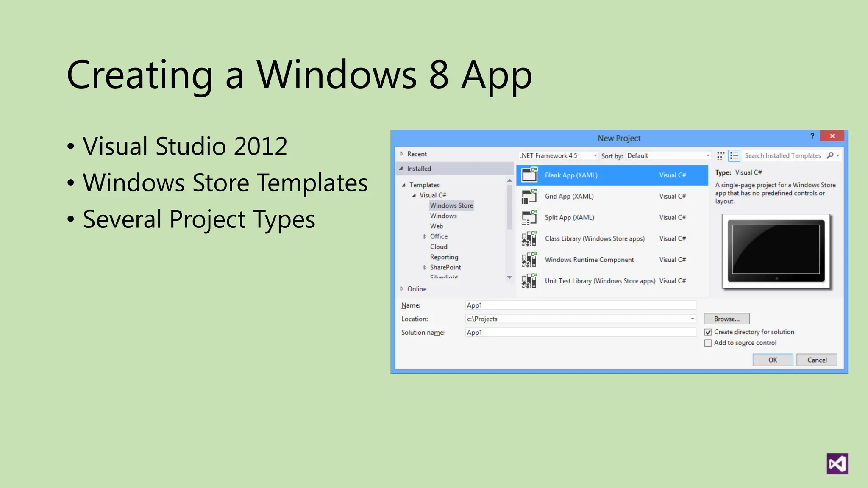Image resolution: width=868 pixels, height=488 pixels.
Task: Click the Visual C# node label
Action: pos(433,195)
